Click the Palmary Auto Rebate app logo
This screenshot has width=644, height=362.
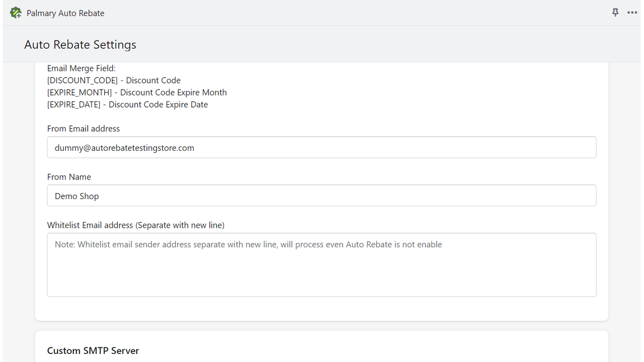[x=16, y=13]
